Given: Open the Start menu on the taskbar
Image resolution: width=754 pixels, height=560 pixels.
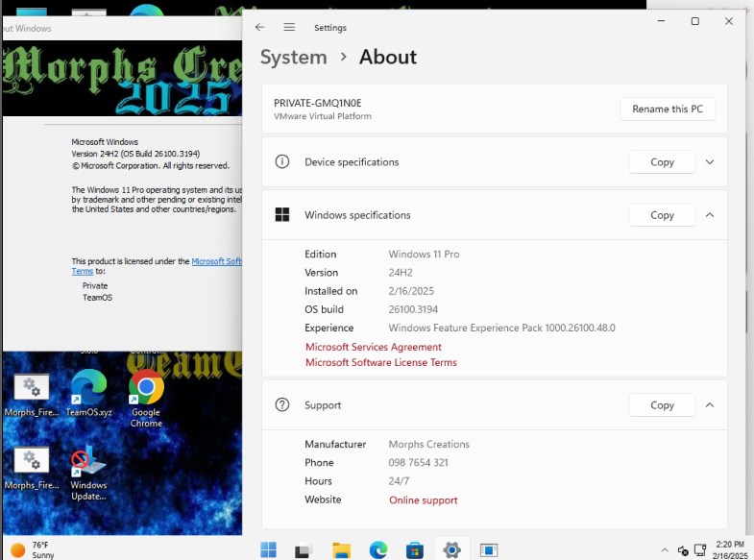Looking at the screenshot, I should (x=268, y=549).
